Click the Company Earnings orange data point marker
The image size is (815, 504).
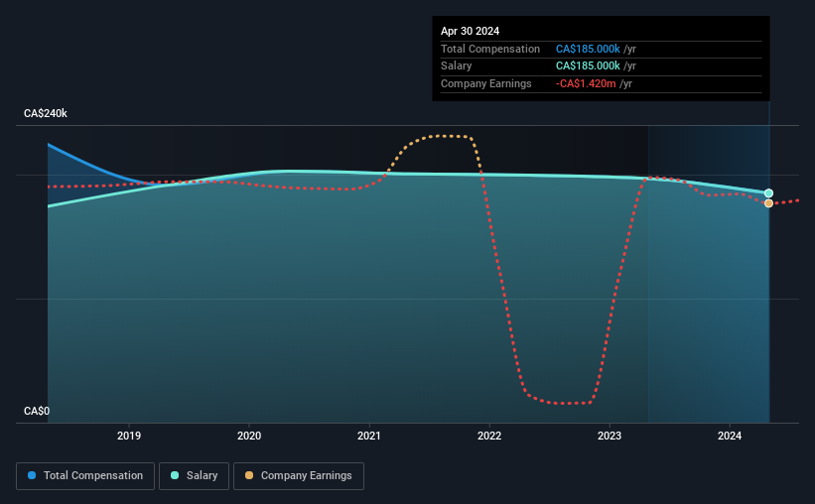768,203
